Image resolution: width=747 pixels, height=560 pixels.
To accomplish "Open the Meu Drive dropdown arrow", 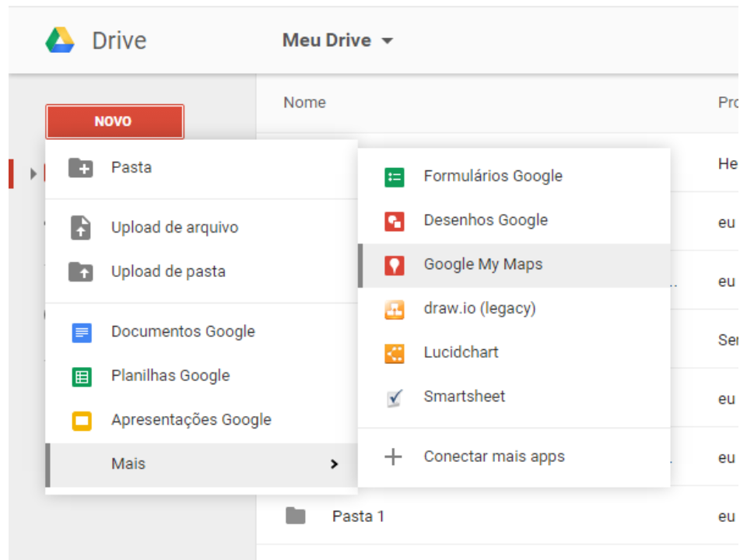I will pos(388,41).
